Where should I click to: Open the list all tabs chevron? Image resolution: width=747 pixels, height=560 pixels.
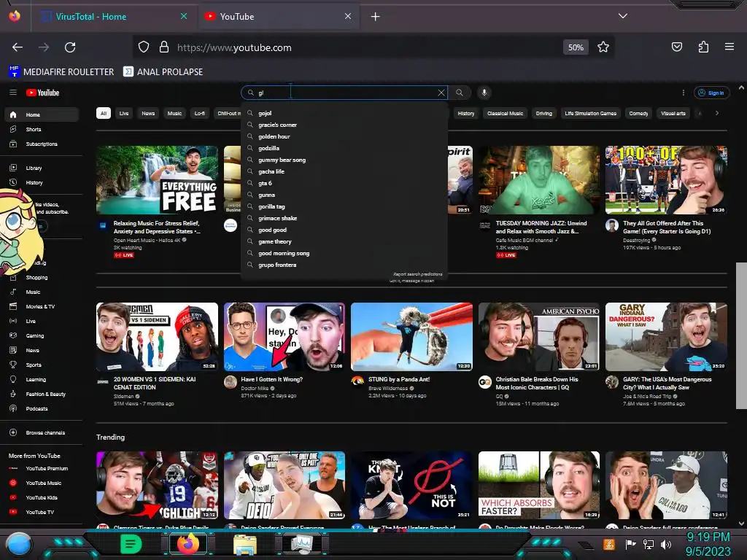pos(623,16)
